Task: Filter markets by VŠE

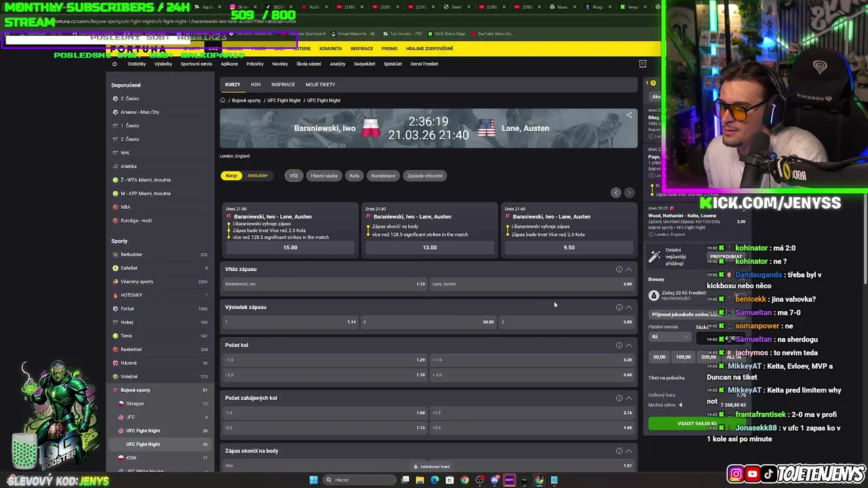Action: [x=294, y=176]
